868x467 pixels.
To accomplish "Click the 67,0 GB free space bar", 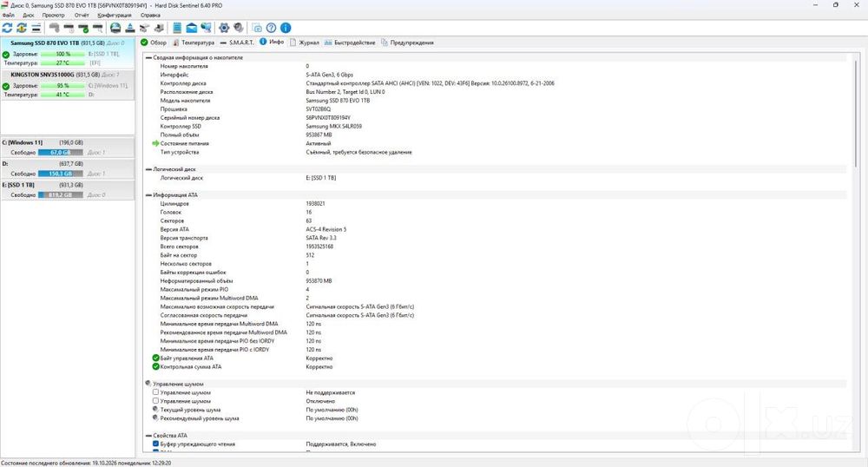I will pyautogui.click(x=61, y=152).
